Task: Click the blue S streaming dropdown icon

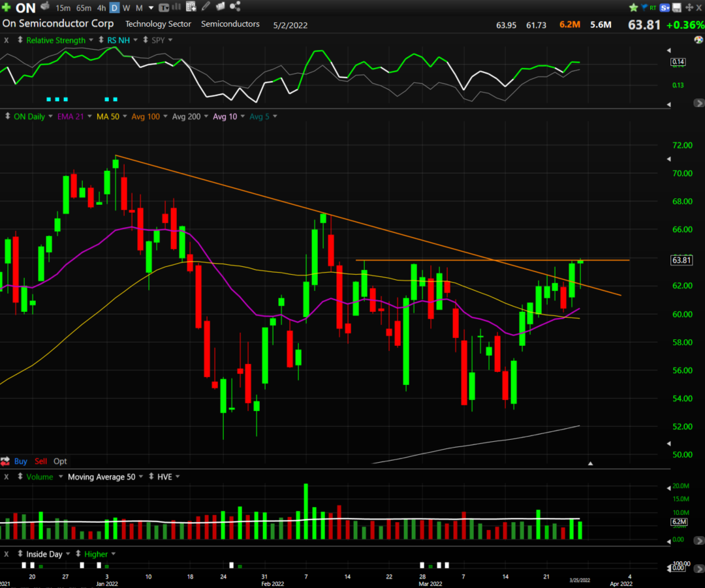Action: tap(665, 8)
